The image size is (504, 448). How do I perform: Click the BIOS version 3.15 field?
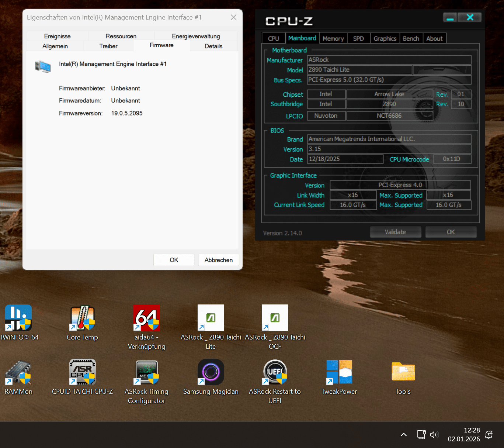click(x=389, y=149)
